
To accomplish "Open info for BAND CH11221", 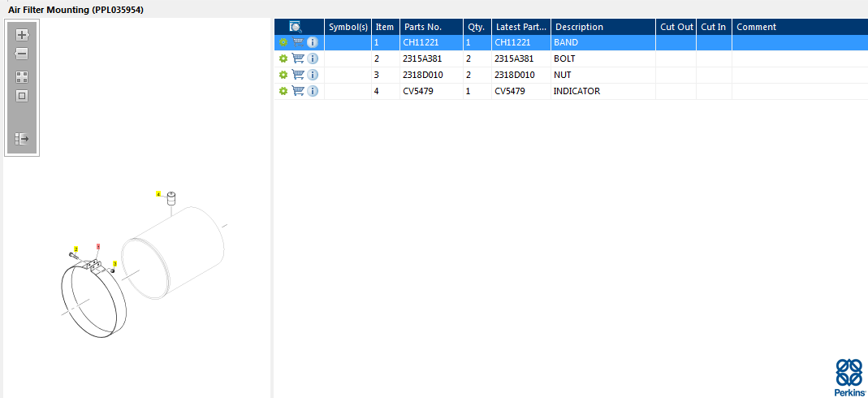I will (313, 42).
